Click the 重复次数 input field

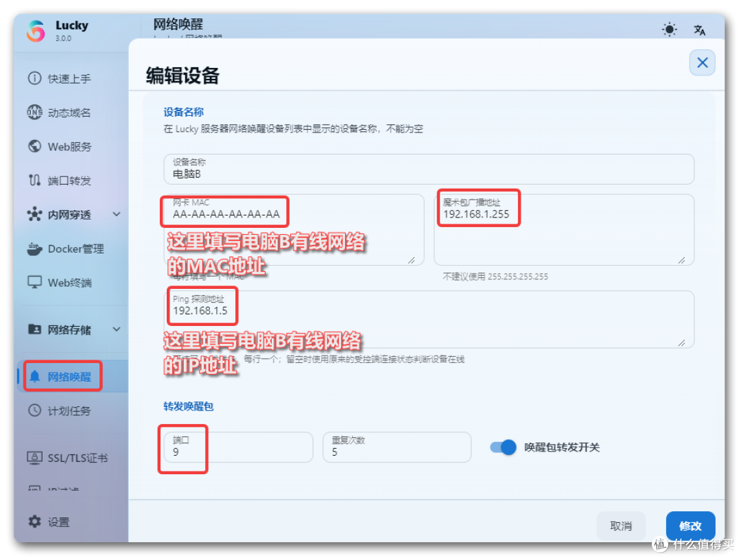pos(397,447)
